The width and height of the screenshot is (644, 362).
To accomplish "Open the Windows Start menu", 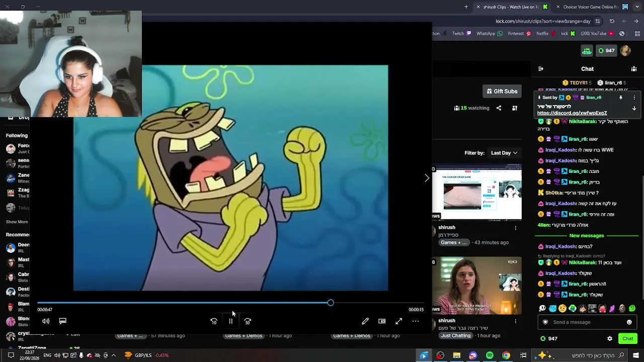I will click(x=637, y=355).
